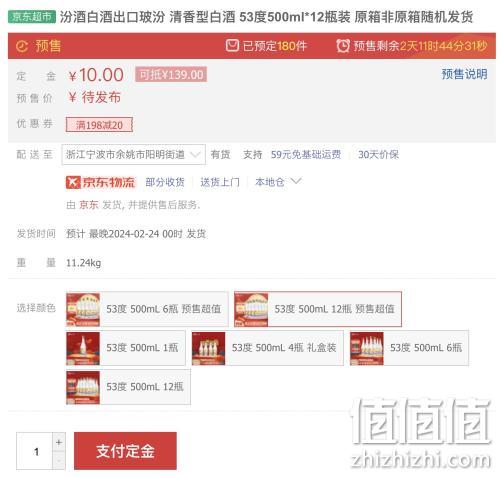Viewport: 500px width, 477px height.
Task: Click thumbnail image of 4瓶 礼盒装
Action: 208,348
